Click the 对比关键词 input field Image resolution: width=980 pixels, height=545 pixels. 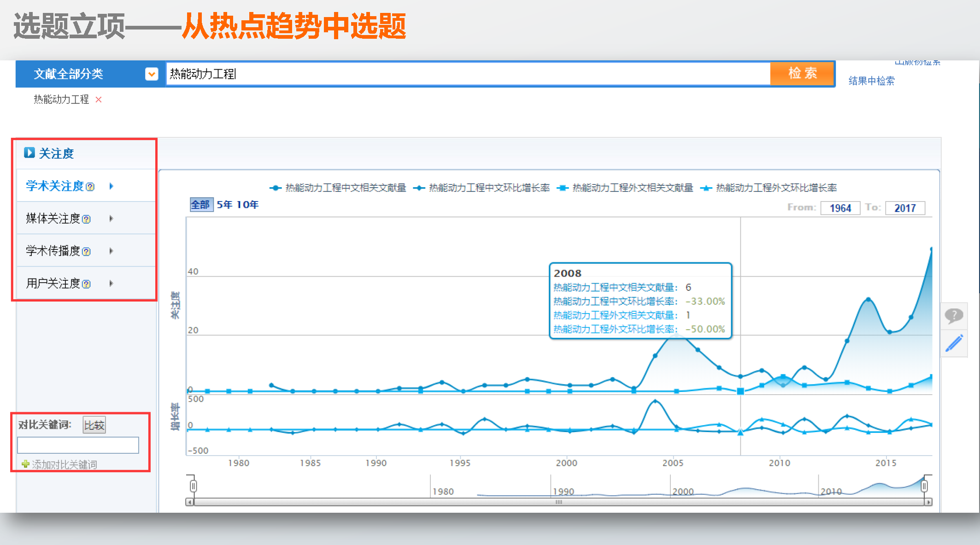[x=78, y=445]
